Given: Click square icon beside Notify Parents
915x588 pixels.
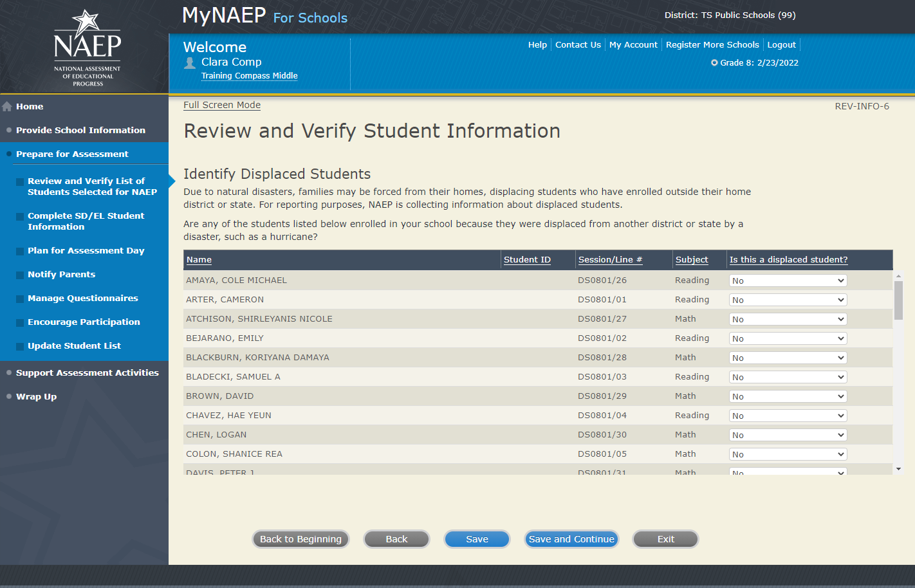Looking at the screenshot, I should coord(20,275).
